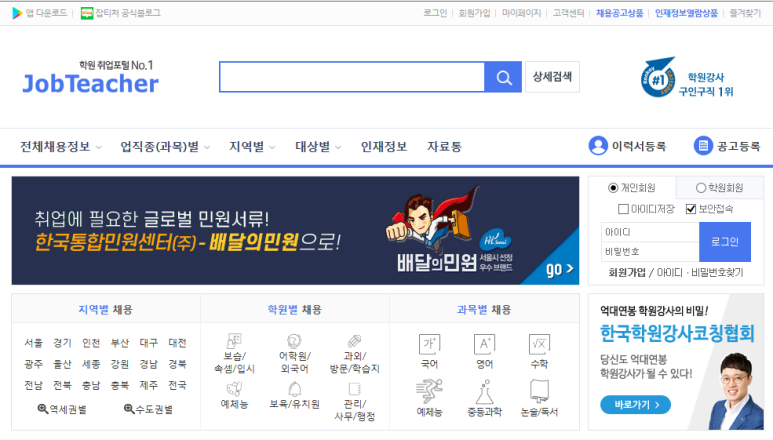Click the 아이디 input field

pyautogui.click(x=650, y=232)
